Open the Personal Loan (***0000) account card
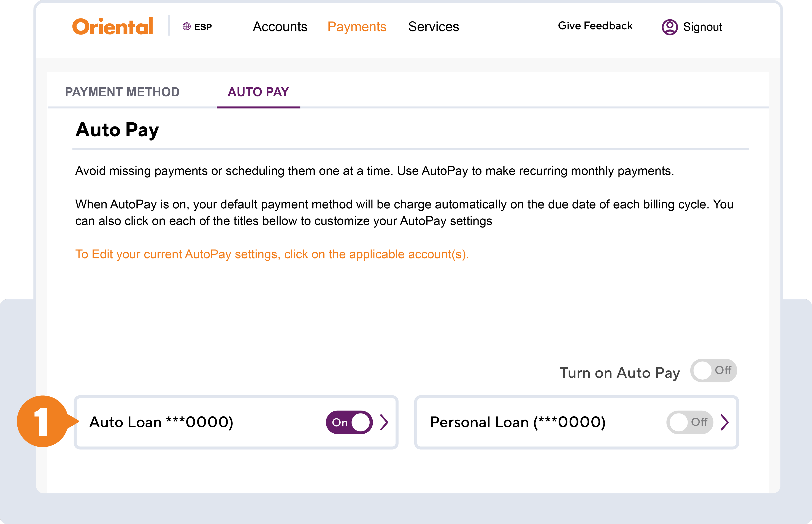The width and height of the screenshot is (812, 524). (x=518, y=422)
